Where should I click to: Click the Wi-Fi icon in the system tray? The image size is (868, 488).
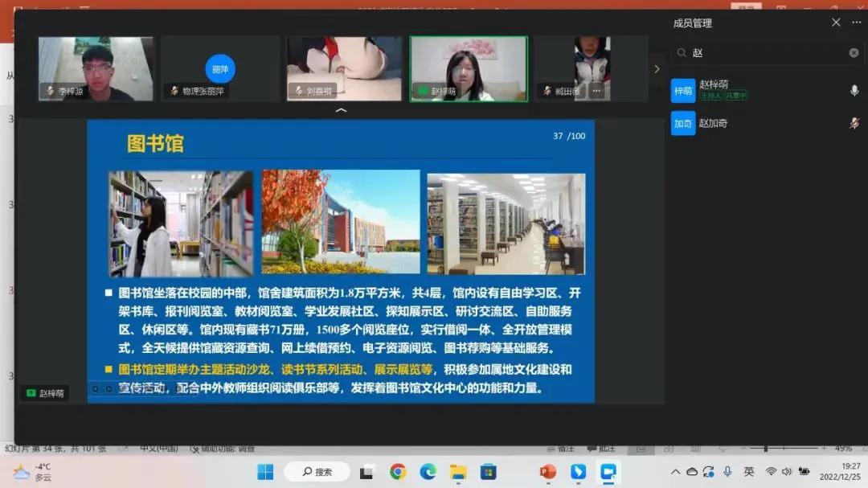click(x=772, y=472)
